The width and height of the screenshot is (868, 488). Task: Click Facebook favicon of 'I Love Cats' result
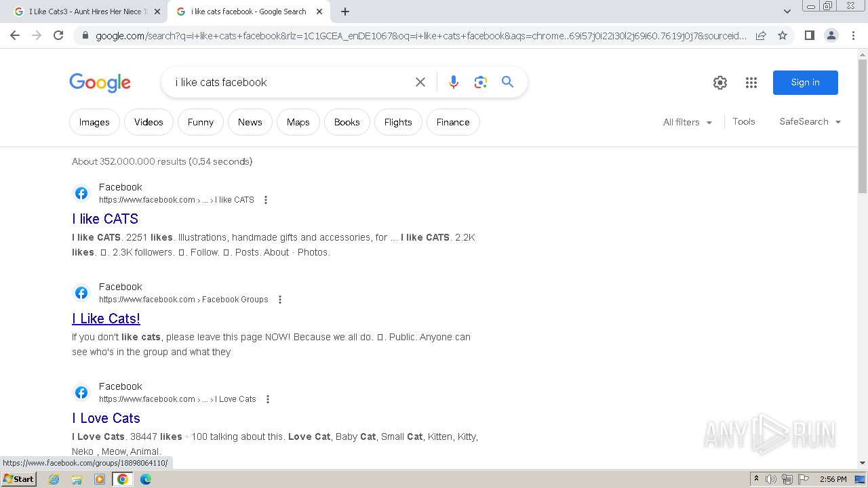[x=81, y=392]
